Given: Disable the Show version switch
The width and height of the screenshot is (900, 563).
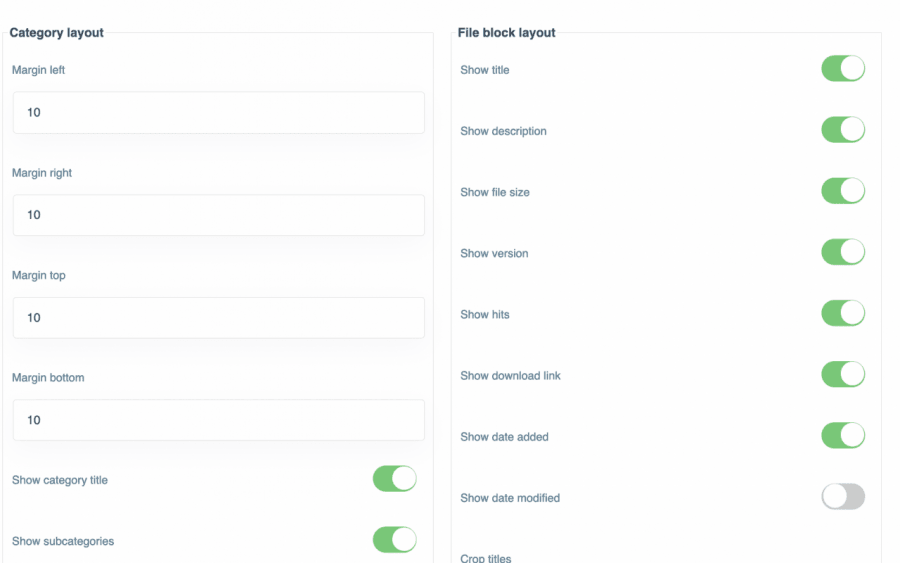Looking at the screenshot, I should click(x=842, y=252).
